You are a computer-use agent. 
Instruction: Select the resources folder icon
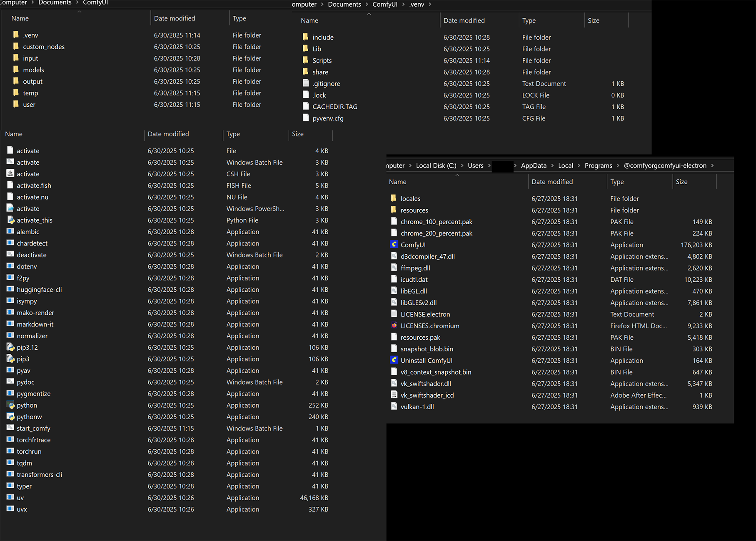(x=394, y=210)
